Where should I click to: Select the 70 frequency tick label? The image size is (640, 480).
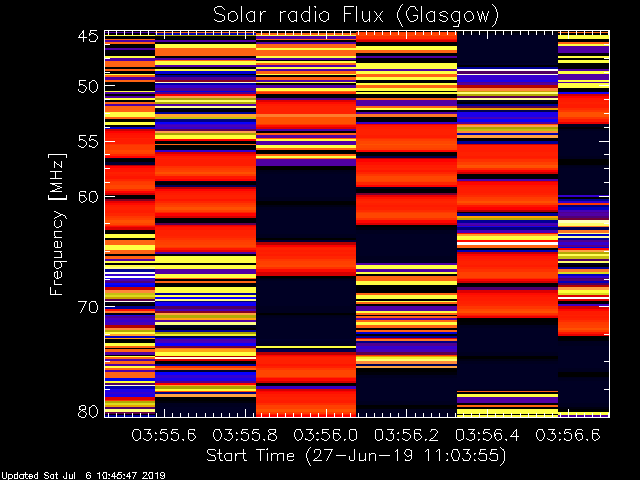[x=88, y=307]
